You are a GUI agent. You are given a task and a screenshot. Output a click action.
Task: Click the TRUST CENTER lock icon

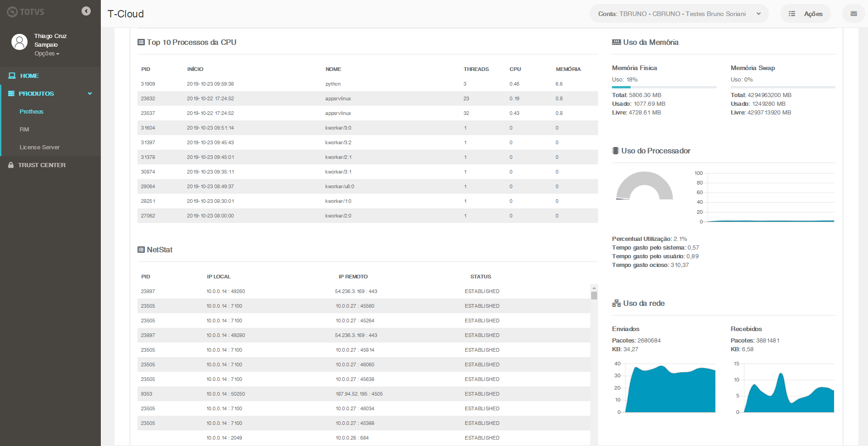click(x=11, y=165)
